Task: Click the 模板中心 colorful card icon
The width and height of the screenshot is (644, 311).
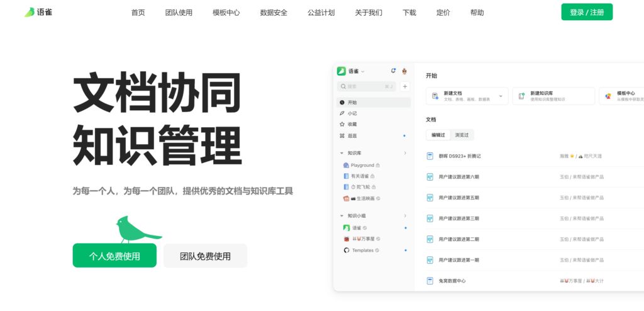Action: click(608, 96)
